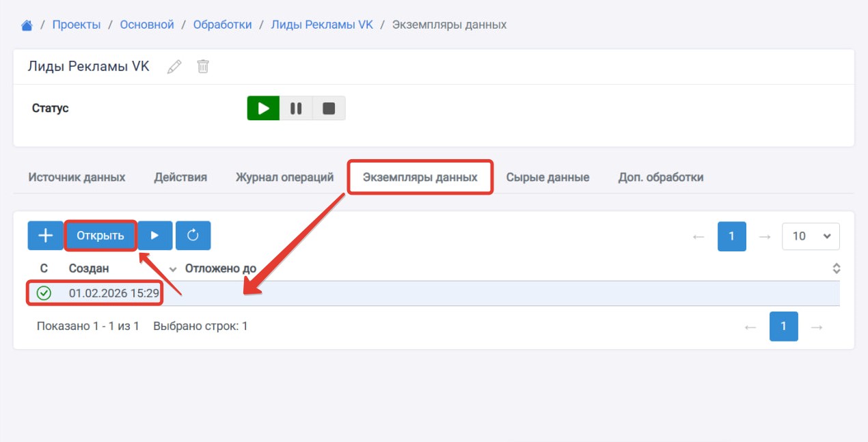This screenshot has width=868, height=442.
Task: Delete the processing with the trash icon
Action: pyautogui.click(x=203, y=66)
